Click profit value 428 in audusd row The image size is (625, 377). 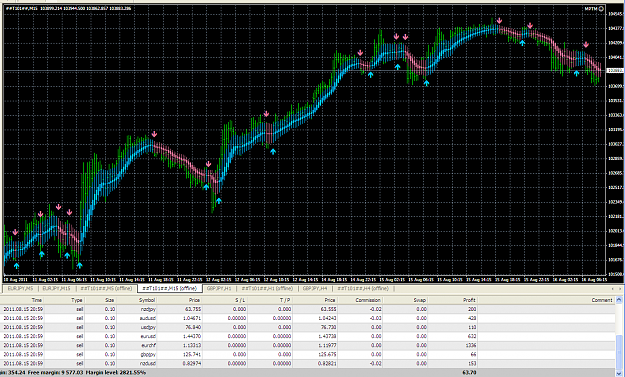coord(472,318)
